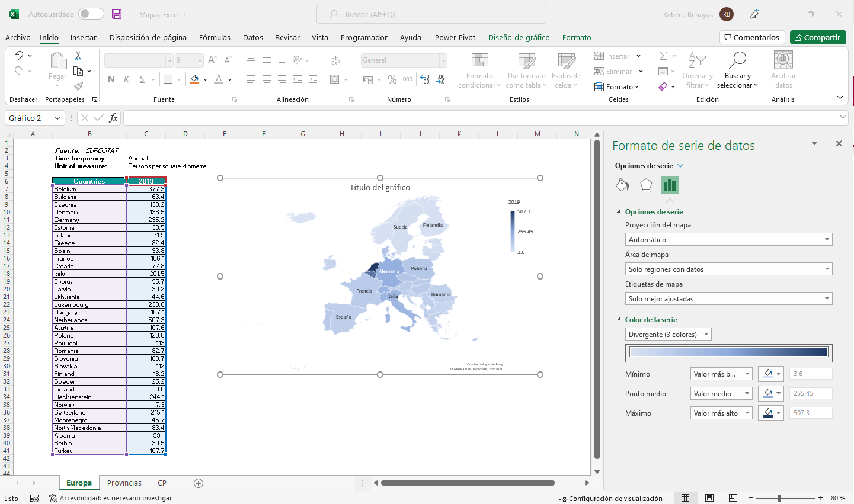This screenshot has width=854, height=504.
Task: Toggle the Autoguardado switch
Action: [91, 14]
